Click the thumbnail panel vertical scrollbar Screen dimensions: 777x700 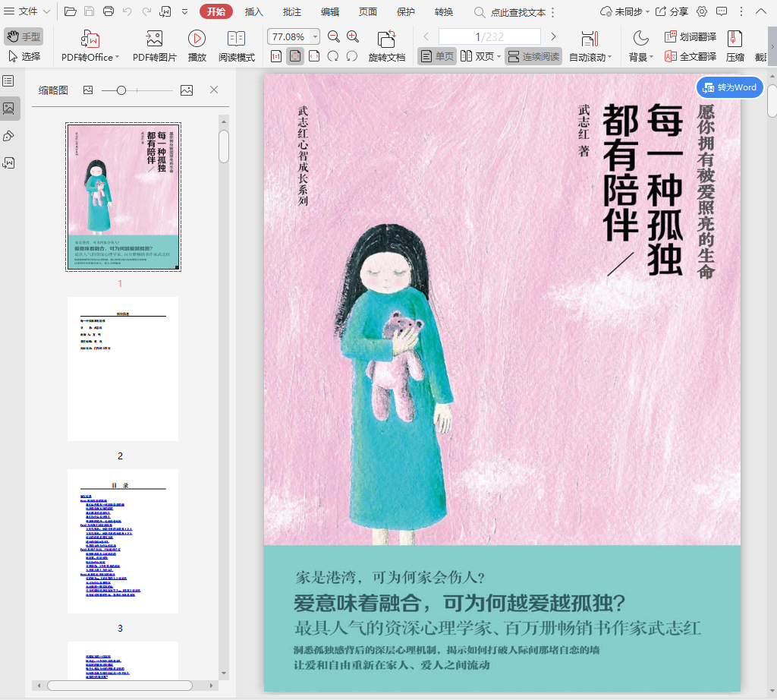[224, 147]
